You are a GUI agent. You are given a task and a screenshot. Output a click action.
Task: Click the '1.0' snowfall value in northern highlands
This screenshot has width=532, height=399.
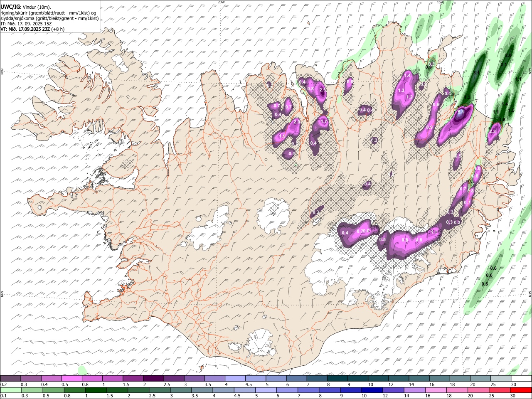[x=282, y=136]
